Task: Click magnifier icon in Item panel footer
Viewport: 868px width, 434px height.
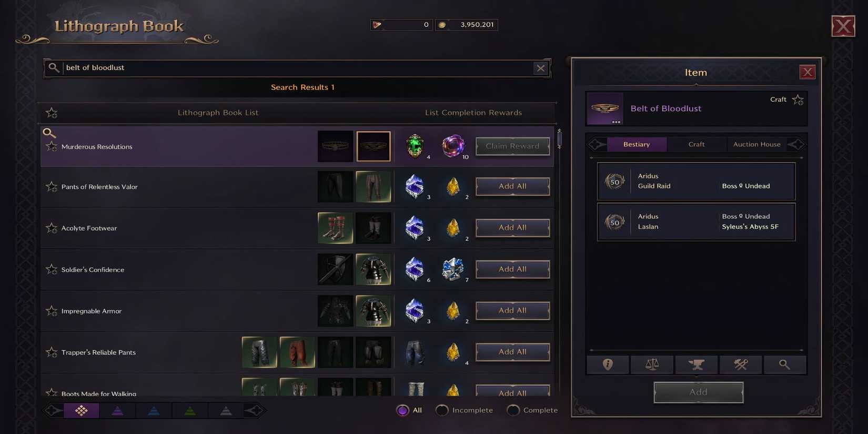Action: coord(784,365)
